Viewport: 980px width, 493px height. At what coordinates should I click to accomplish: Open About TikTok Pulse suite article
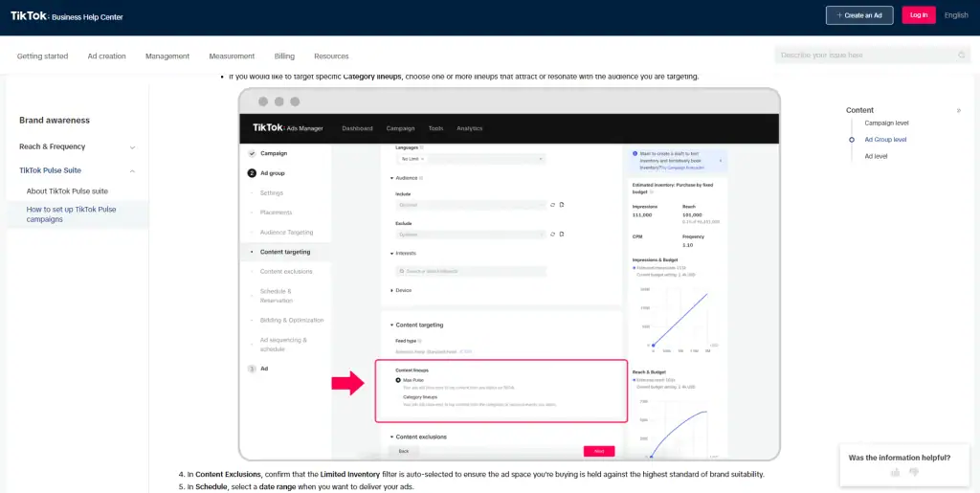point(67,191)
